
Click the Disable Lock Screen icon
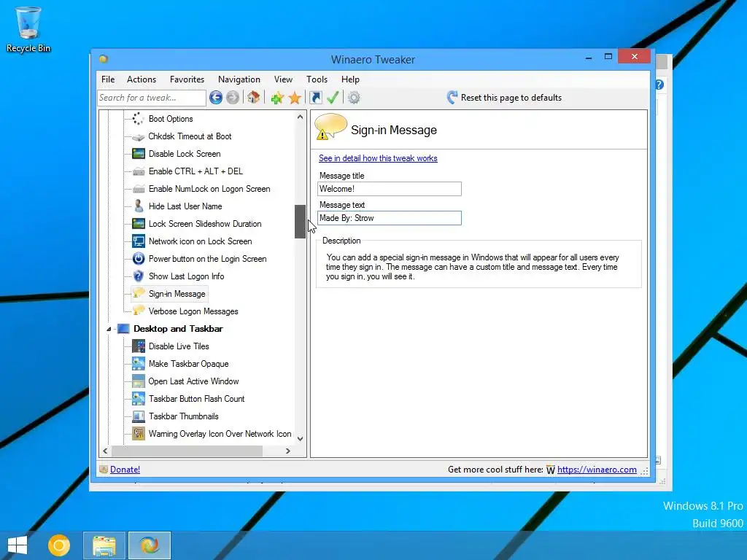click(x=138, y=154)
